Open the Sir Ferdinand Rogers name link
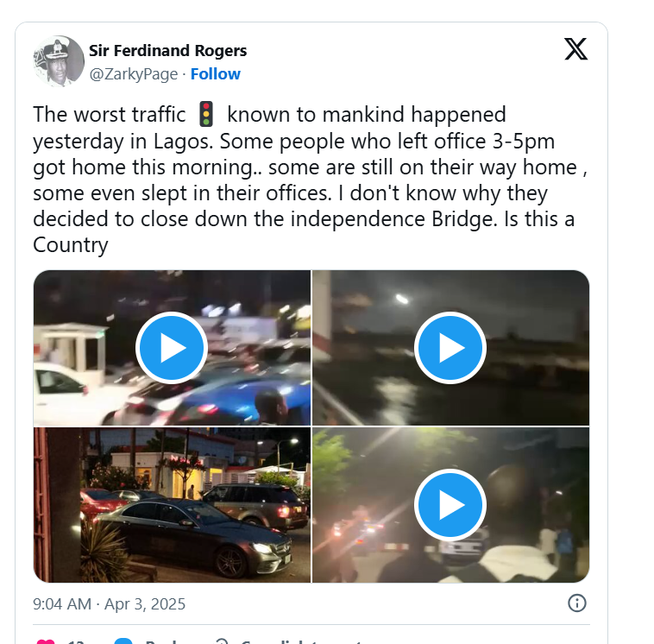Screen dimensions: 654x644 click(x=167, y=51)
